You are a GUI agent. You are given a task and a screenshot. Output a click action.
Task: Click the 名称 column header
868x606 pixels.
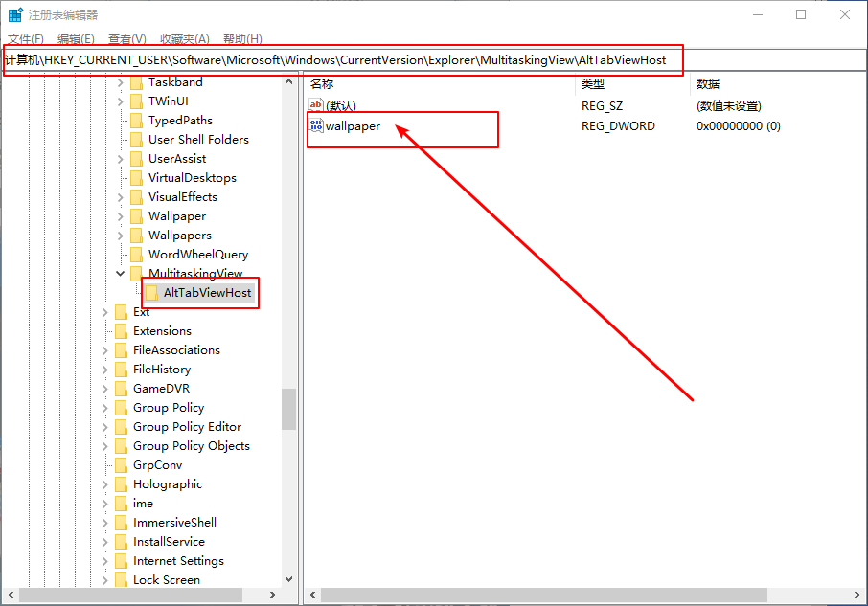(x=322, y=84)
